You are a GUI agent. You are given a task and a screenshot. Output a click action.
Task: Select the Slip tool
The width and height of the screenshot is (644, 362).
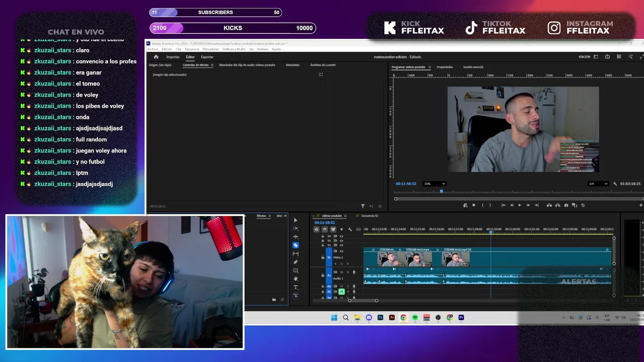coord(296,253)
